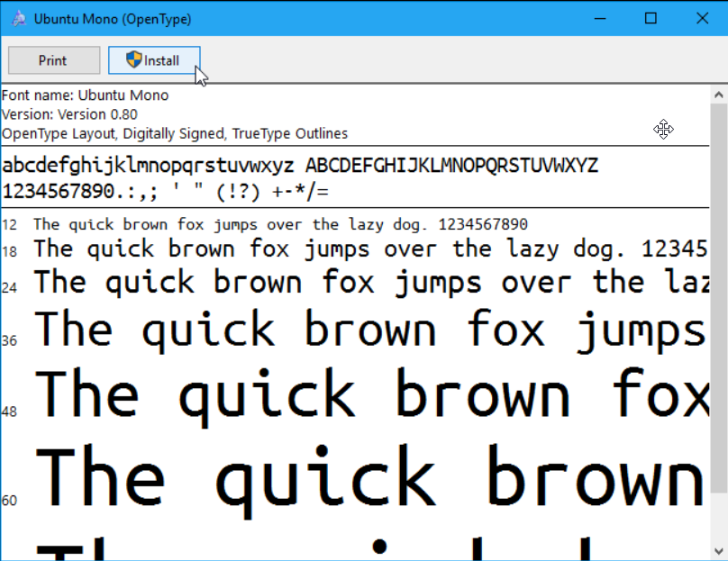Image resolution: width=728 pixels, height=561 pixels.
Task: Click the 'Font name: Ubuntu Mono' text
Action: point(85,95)
